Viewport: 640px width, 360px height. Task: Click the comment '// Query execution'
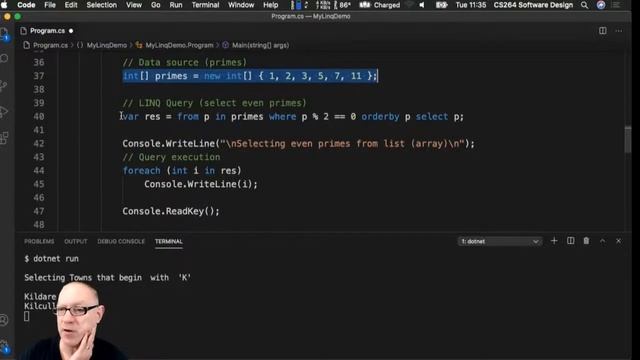(171, 157)
